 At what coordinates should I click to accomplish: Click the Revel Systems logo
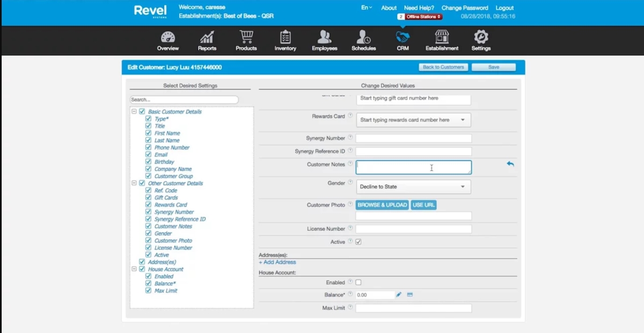pyautogui.click(x=150, y=11)
